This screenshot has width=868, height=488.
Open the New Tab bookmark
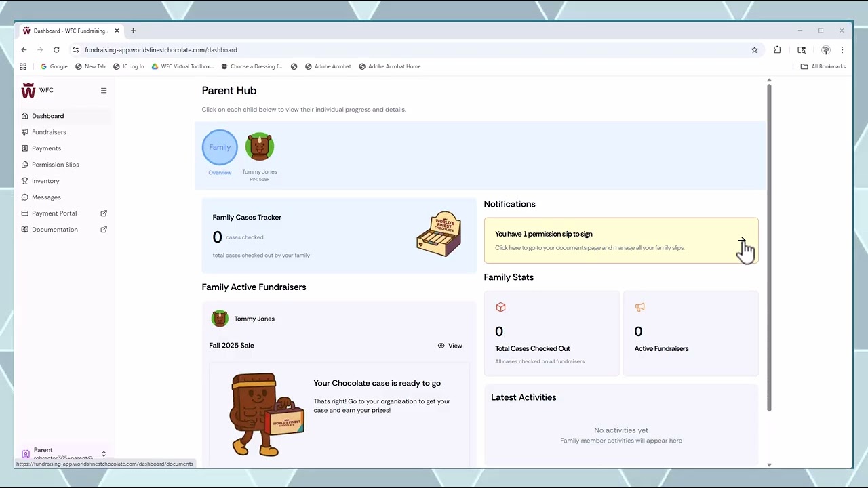tap(90, 66)
